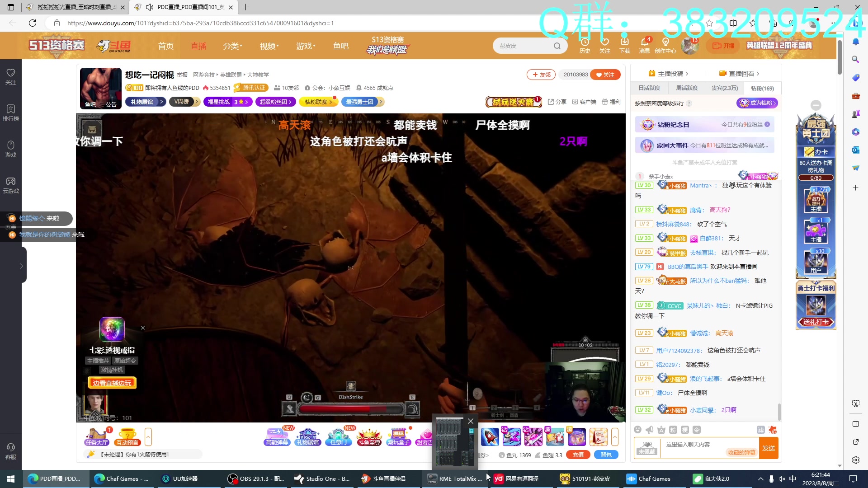Screen dimensions: 868x488
Task: Click the 举报 report link
Action: click(x=182, y=75)
